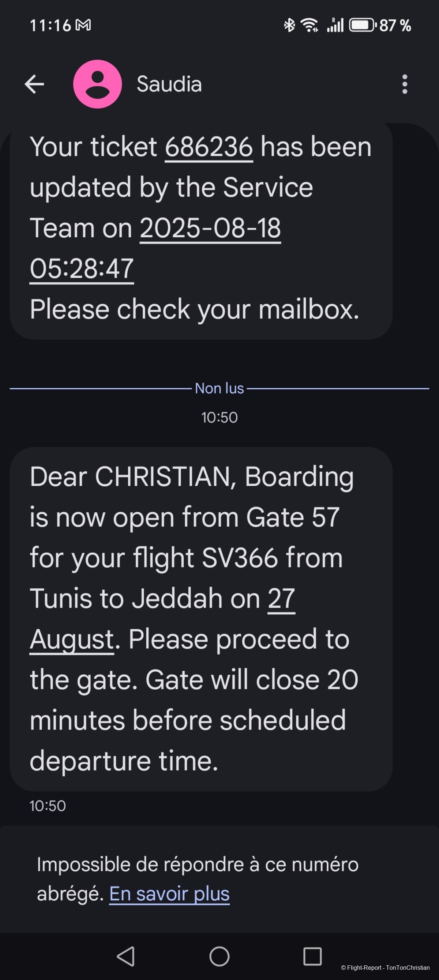
Task: Tap the Non lus unread divider
Action: (x=219, y=388)
